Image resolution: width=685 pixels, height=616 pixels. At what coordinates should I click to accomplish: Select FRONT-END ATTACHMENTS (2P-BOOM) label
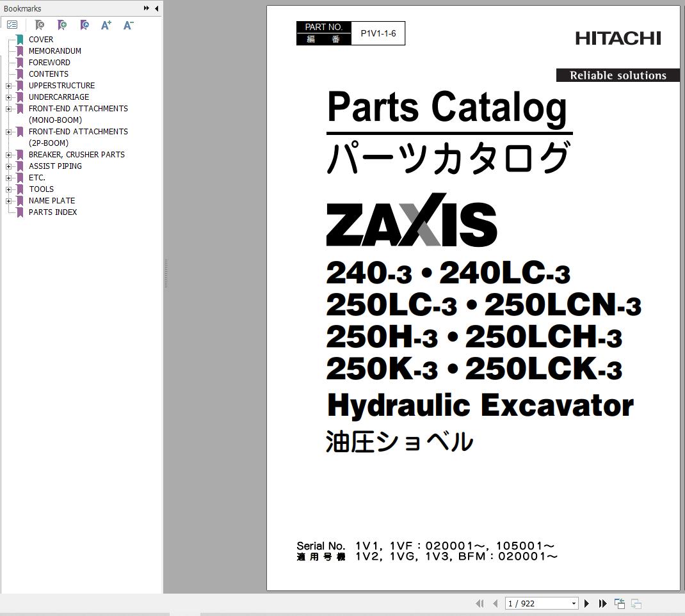click(x=78, y=138)
